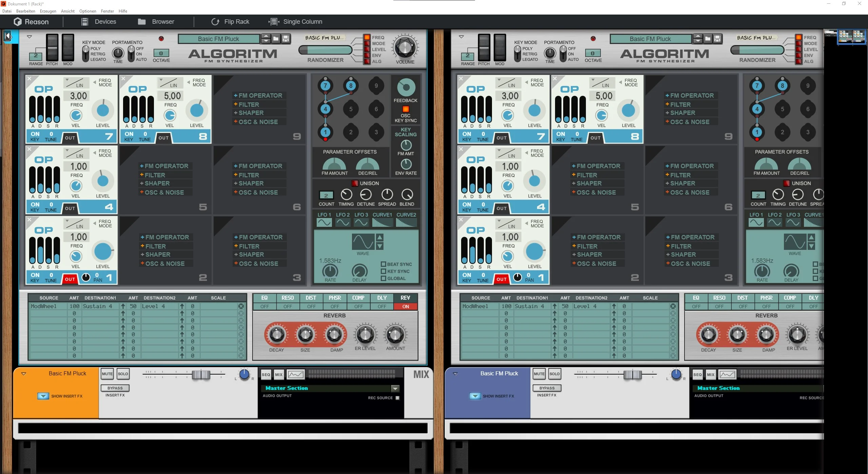Switch to the PHSR effect tab on left synth
This screenshot has height=474, width=868.
click(335, 298)
